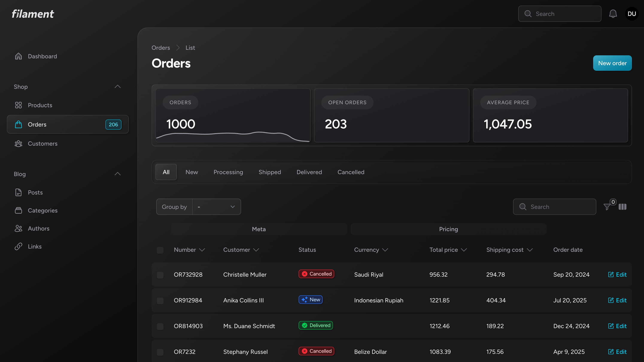Viewport: 644px width, 362px height.
Task: Collapse the Shop sidebar group
Action: click(117, 87)
